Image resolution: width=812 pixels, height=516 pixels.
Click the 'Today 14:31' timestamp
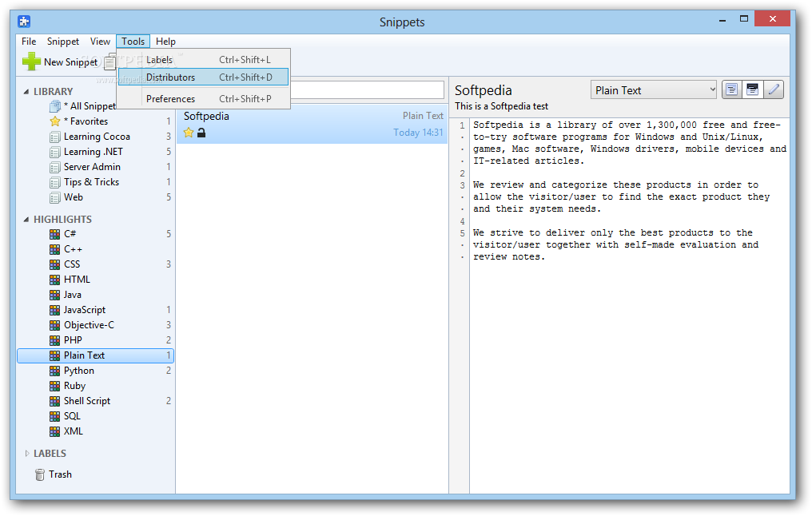click(418, 133)
